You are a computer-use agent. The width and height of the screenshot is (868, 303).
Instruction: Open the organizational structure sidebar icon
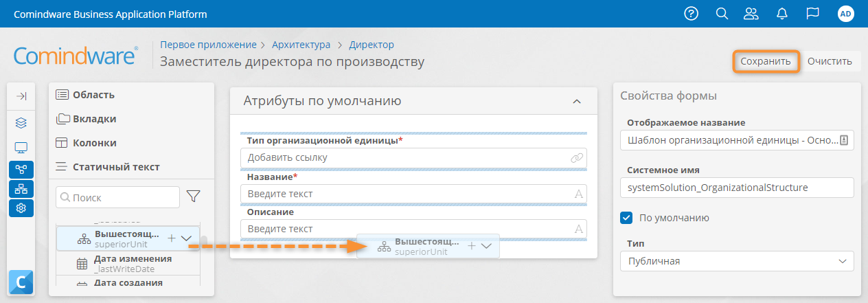coord(21,188)
